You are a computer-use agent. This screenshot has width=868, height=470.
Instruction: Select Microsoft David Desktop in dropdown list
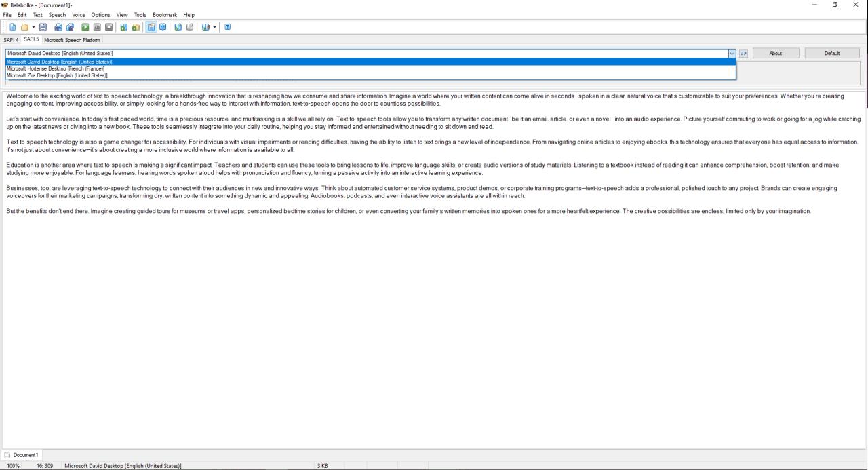click(x=371, y=62)
